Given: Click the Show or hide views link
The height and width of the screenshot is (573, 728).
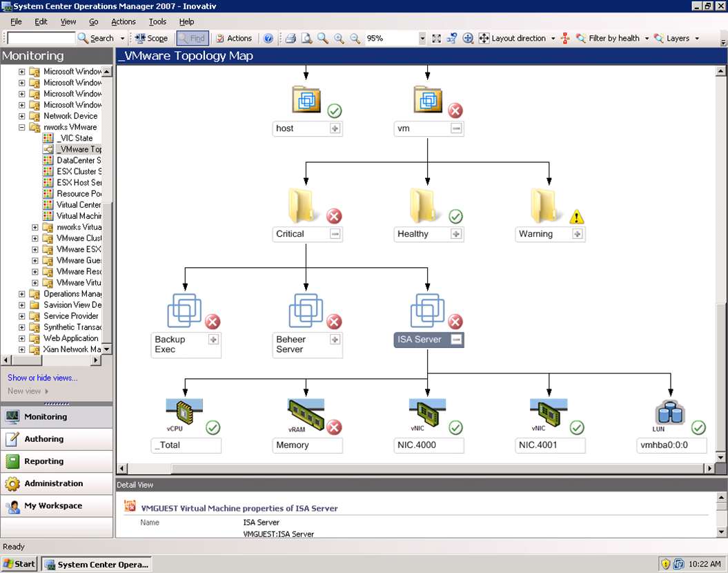Looking at the screenshot, I should tap(43, 378).
